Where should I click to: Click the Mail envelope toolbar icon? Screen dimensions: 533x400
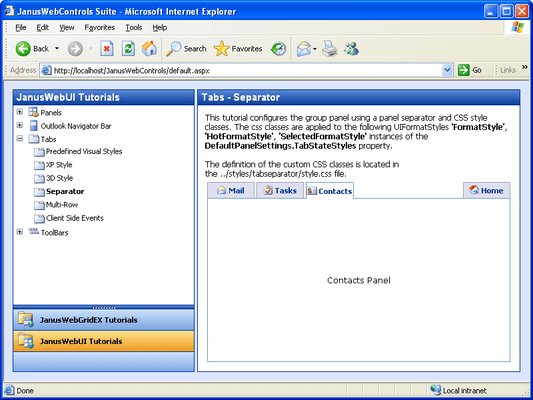coord(304,49)
